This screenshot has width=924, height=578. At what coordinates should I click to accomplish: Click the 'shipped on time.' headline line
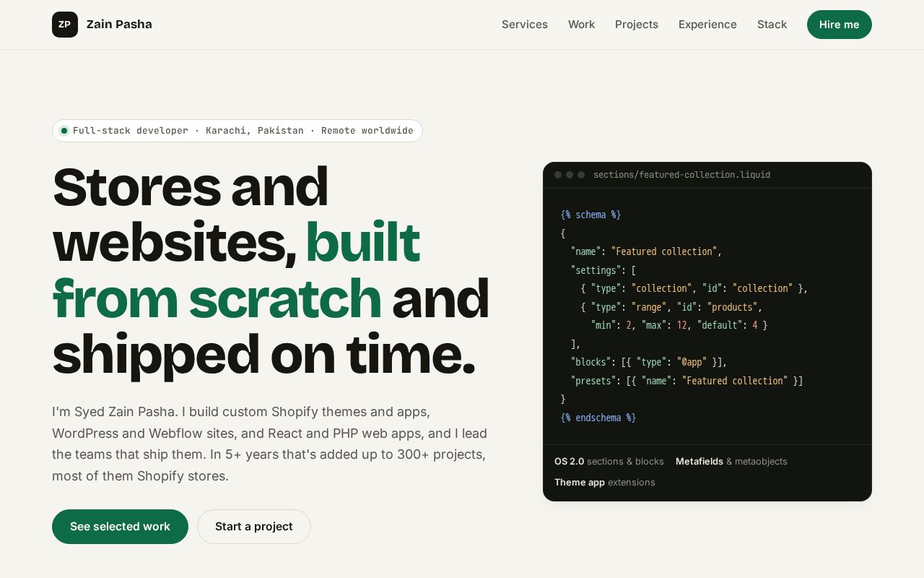tap(263, 354)
